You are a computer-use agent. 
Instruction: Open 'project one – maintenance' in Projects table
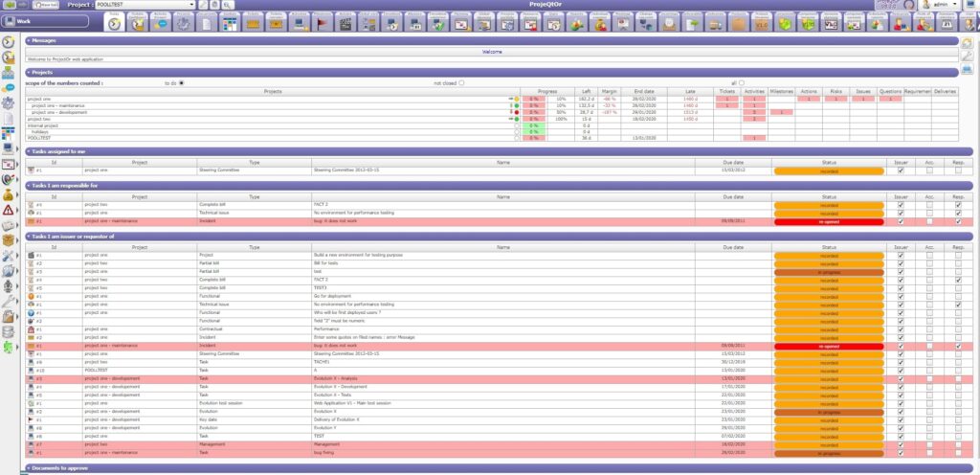pyautogui.click(x=58, y=105)
